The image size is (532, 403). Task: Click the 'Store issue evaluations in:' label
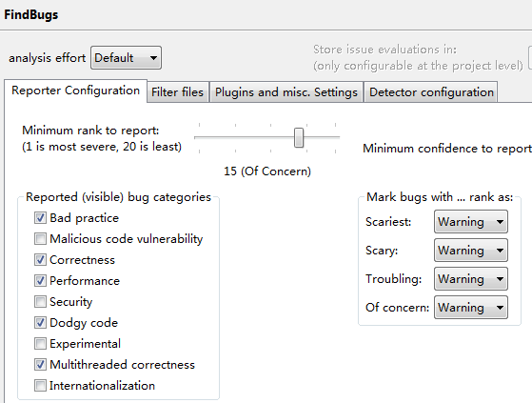point(384,50)
